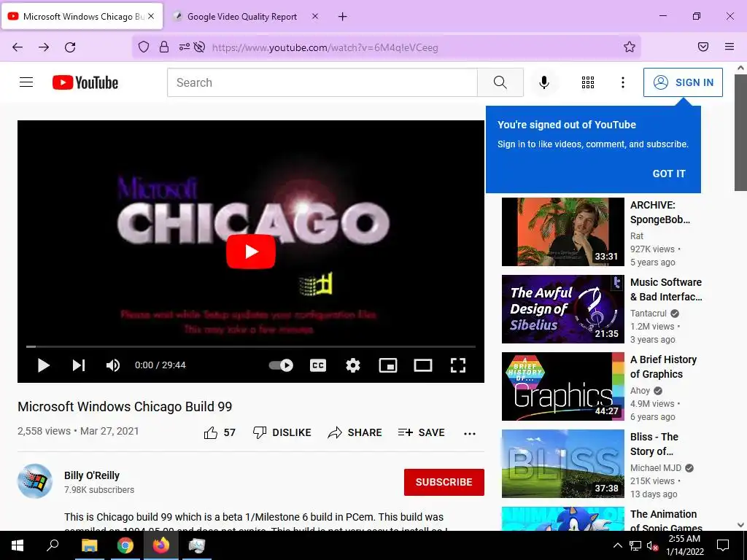The height and width of the screenshot is (560, 747).
Task: Enter full screen mode
Action: [x=458, y=365]
